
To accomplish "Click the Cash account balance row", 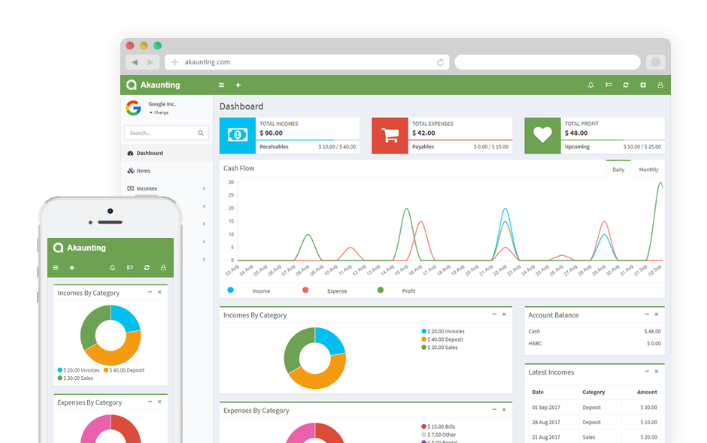I will click(594, 331).
